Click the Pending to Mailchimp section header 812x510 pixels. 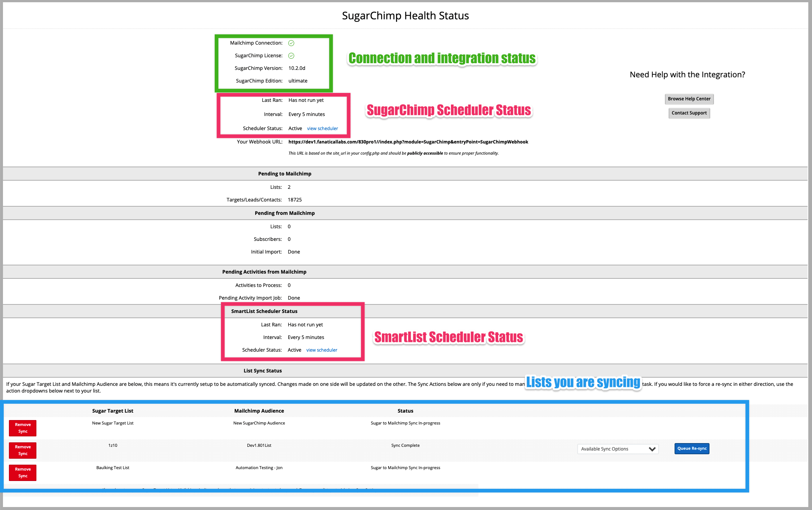pos(285,174)
